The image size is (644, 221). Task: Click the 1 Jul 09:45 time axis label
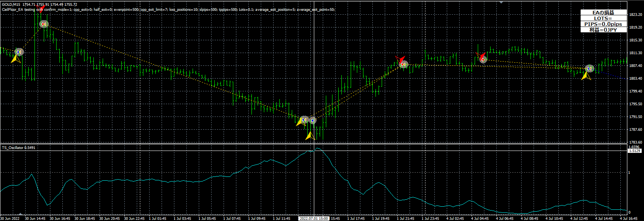[257, 218]
